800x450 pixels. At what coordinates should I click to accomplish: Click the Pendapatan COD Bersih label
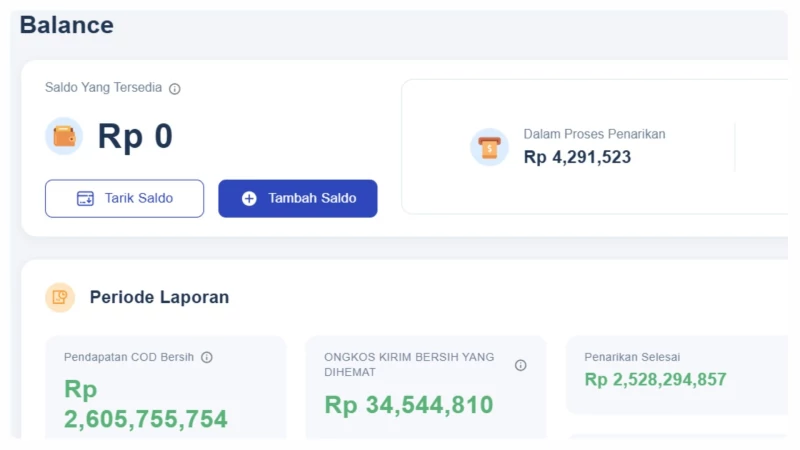pos(129,357)
